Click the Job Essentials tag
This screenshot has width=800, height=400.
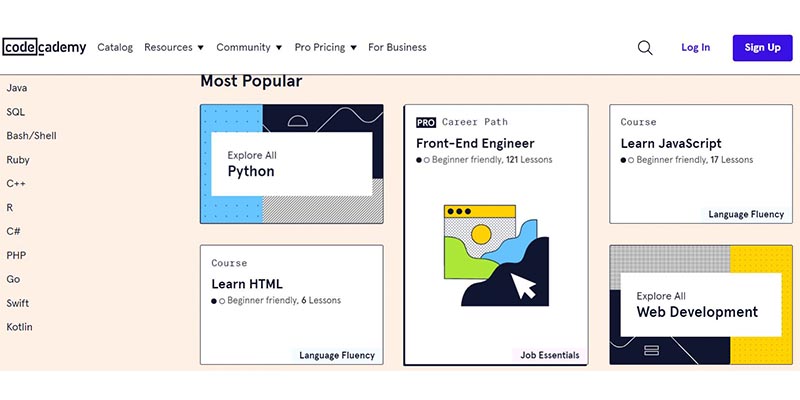549,355
